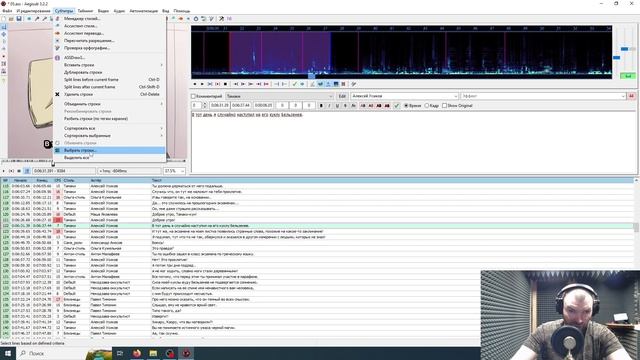Open the Video menu
The height and width of the screenshot is (360, 640).
tap(103, 11)
